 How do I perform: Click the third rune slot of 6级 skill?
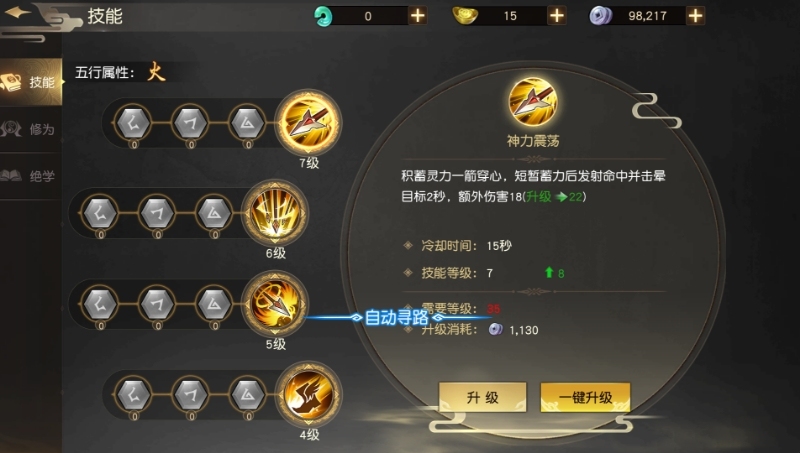214,213
